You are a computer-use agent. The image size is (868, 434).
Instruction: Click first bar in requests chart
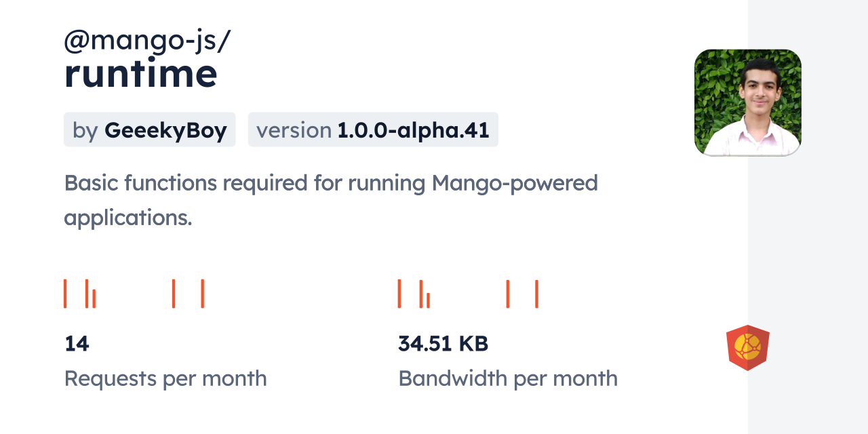[65, 294]
